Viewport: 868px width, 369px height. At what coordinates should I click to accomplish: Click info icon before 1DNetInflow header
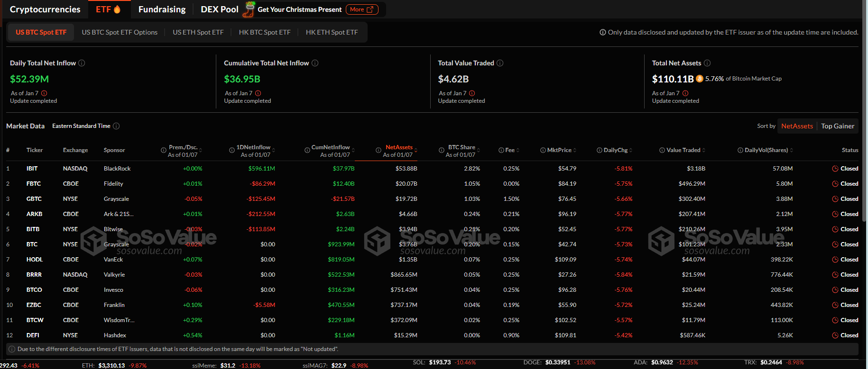click(x=232, y=150)
